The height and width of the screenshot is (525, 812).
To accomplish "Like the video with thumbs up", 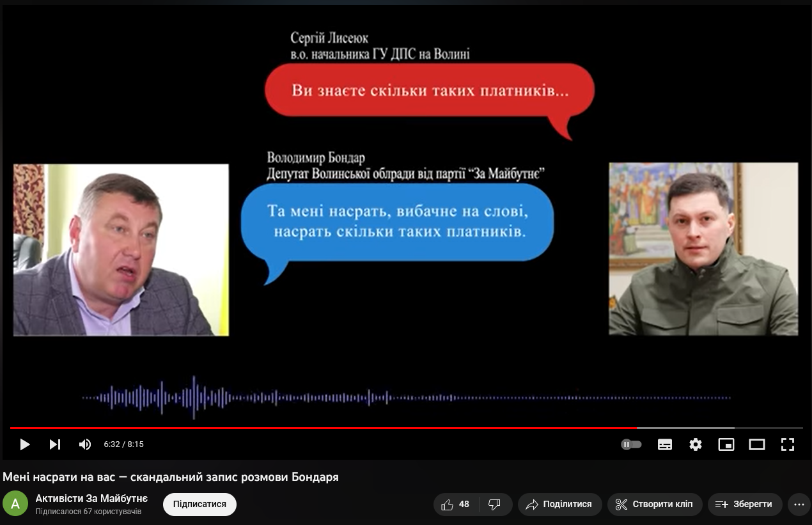I will pos(455,505).
